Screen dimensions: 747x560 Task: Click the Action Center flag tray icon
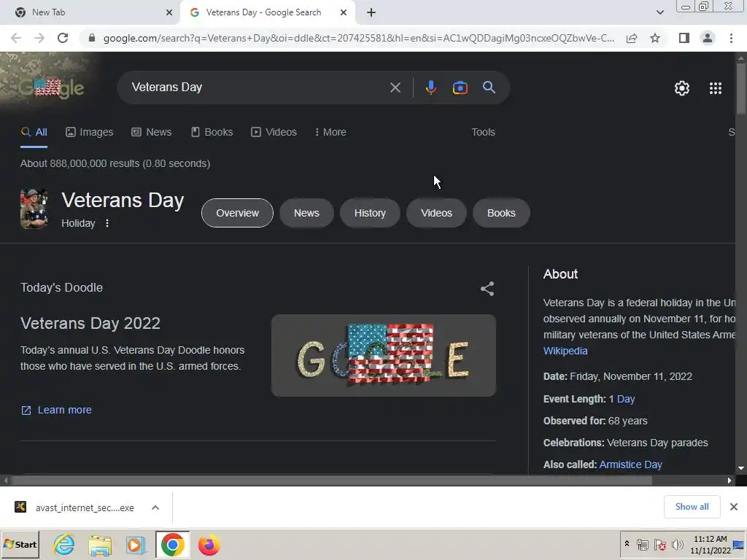click(x=659, y=545)
